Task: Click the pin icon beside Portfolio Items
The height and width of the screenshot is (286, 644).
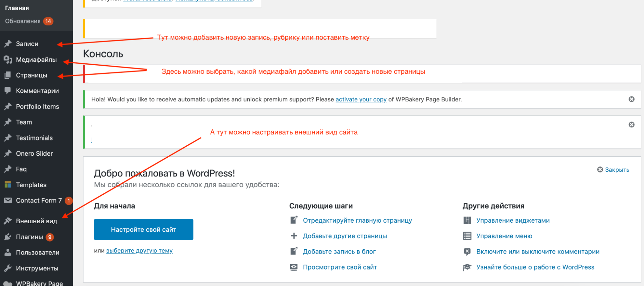Action: click(8, 106)
